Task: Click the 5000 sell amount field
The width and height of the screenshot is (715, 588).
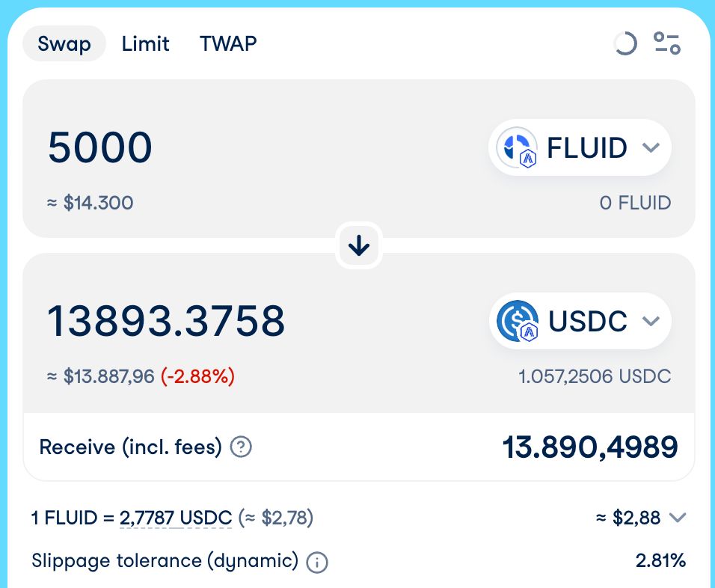Action: 100,147
